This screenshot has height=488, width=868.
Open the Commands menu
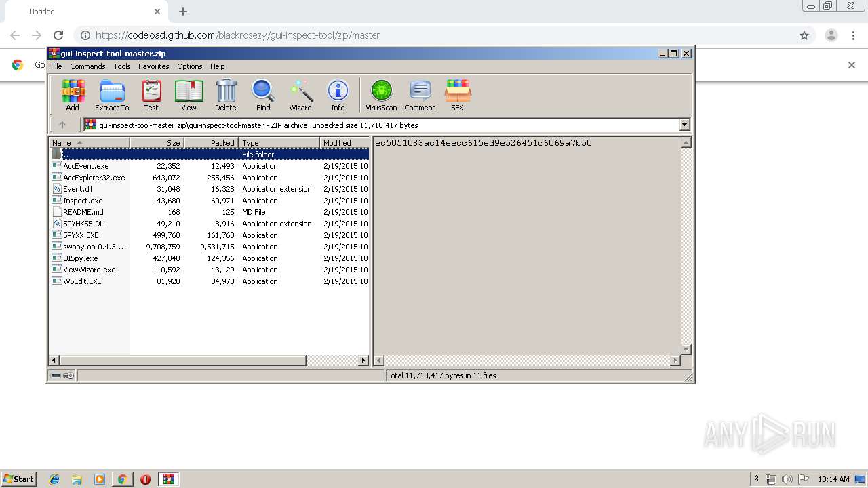87,66
